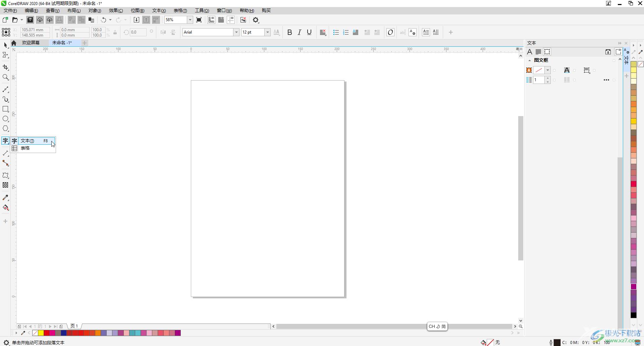This screenshot has width=644, height=346.
Task: Select the Ellipse tool
Action: [5, 119]
